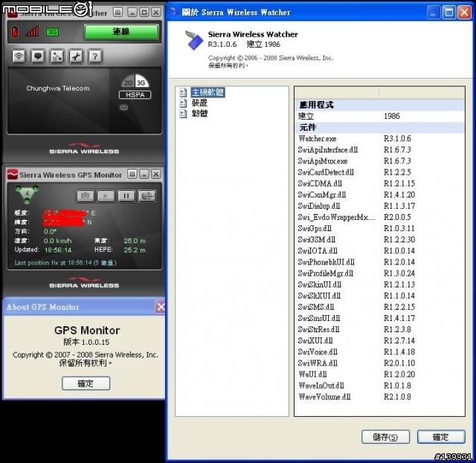Viewport: 476px width, 463px height.
Task: Click the camera snapshot button in GPS Monitor
Action: [86, 196]
